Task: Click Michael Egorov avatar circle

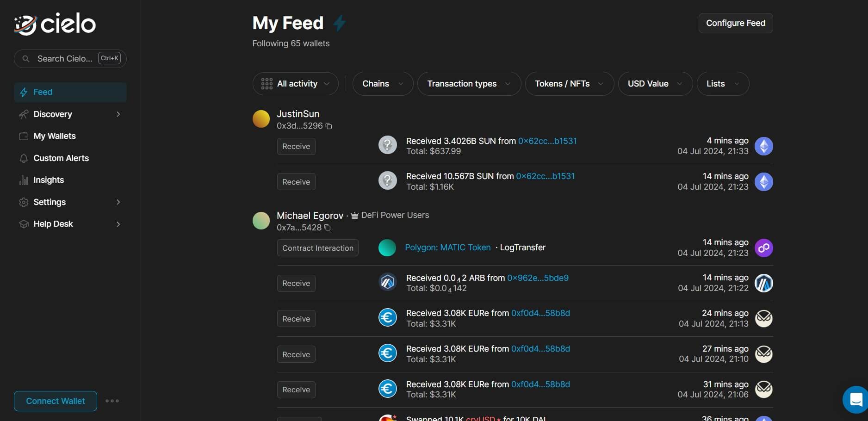Action: tap(261, 221)
